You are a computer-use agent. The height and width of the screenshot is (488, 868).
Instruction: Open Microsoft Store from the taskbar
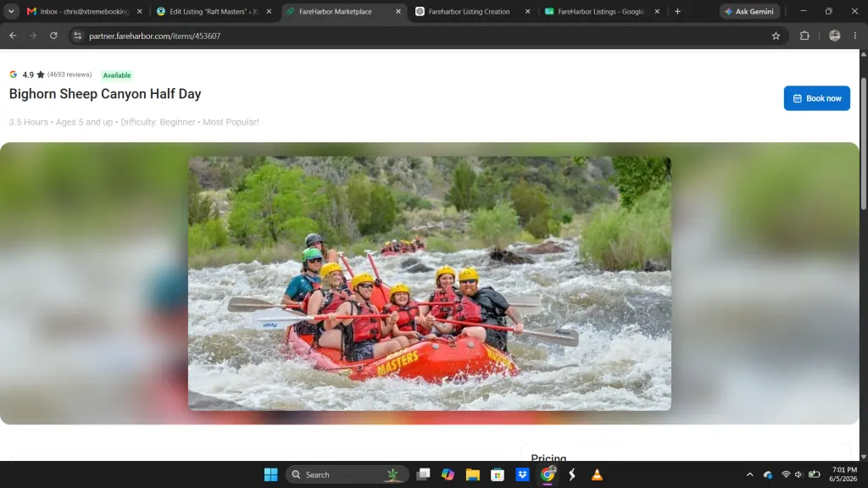tap(498, 474)
